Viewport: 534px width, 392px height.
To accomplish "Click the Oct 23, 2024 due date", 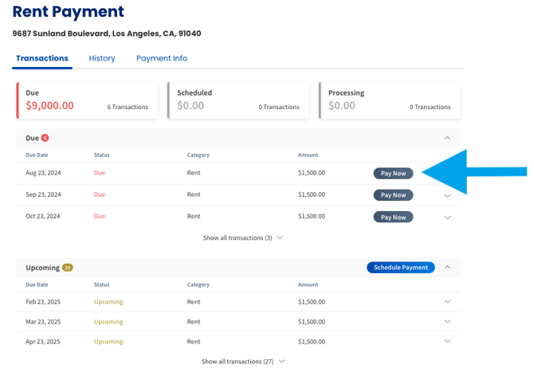I will (x=43, y=216).
